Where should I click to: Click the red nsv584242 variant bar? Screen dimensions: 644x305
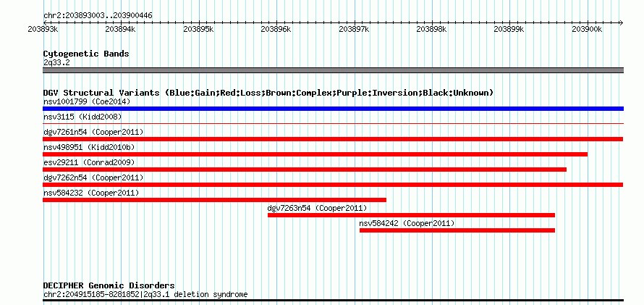click(x=457, y=230)
